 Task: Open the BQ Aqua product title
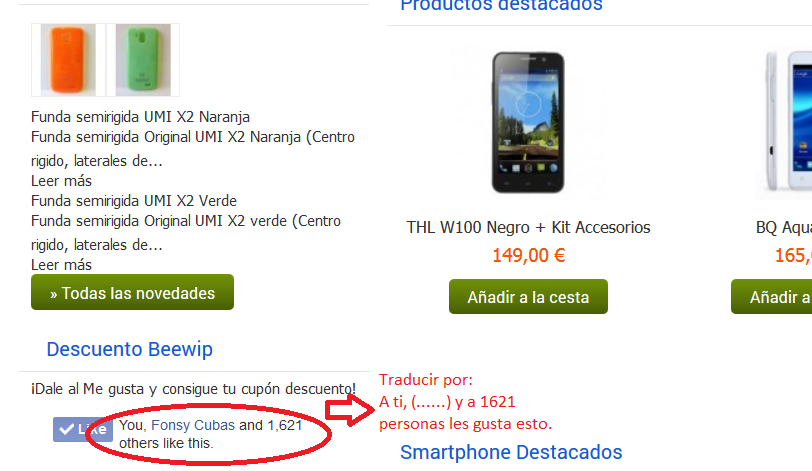point(784,227)
